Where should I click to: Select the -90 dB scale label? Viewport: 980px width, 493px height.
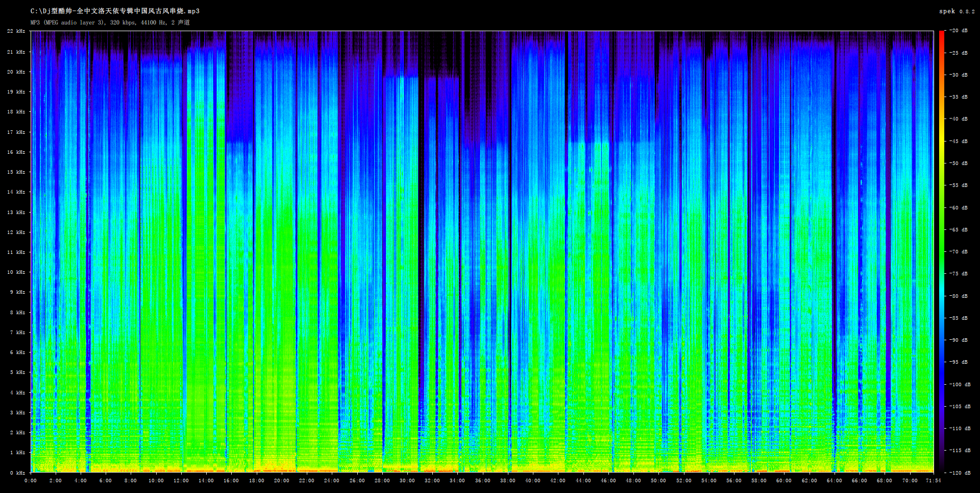[959, 340]
